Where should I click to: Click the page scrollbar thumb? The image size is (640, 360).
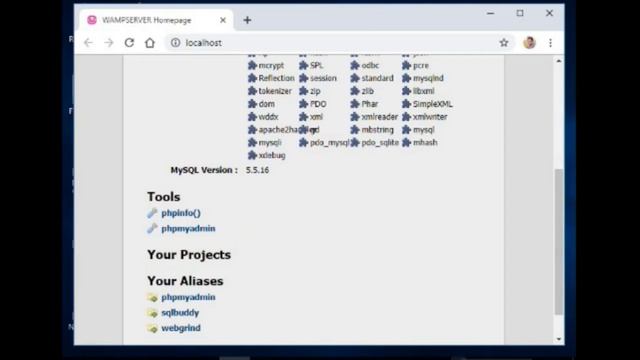tap(558, 242)
